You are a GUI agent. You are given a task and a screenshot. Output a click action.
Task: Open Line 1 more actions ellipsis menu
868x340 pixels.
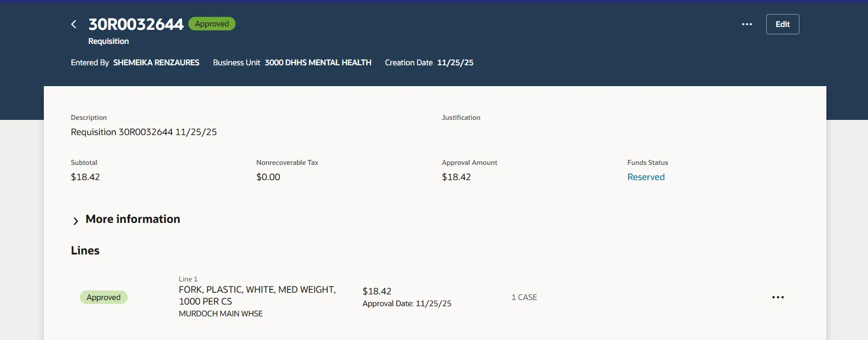777,297
